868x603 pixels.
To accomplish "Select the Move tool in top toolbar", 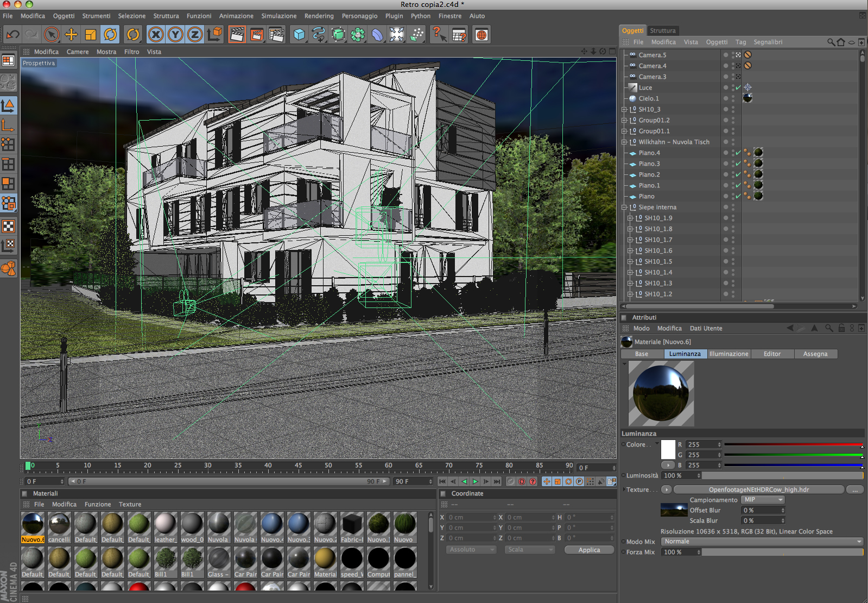I will click(x=71, y=35).
